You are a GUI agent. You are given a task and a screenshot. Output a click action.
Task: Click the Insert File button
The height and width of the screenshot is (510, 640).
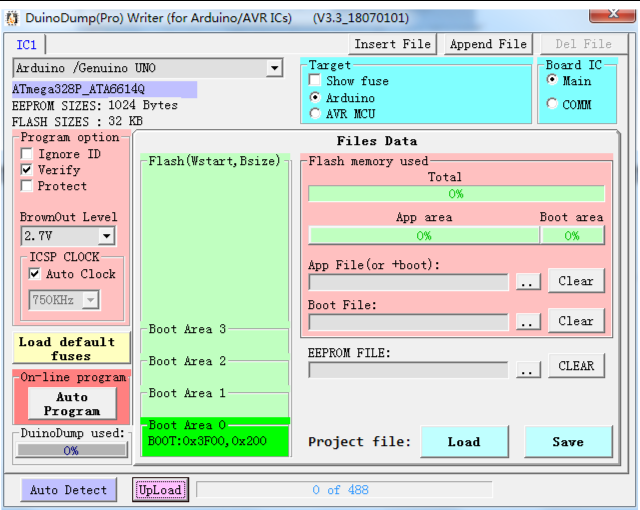[x=392, y=44]
